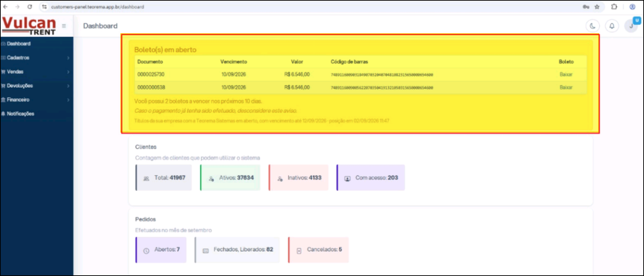This screenshot has width=644, height=276.
Task: Click the Abertos: 7 orders card
Action: click(x=161, y=250)
